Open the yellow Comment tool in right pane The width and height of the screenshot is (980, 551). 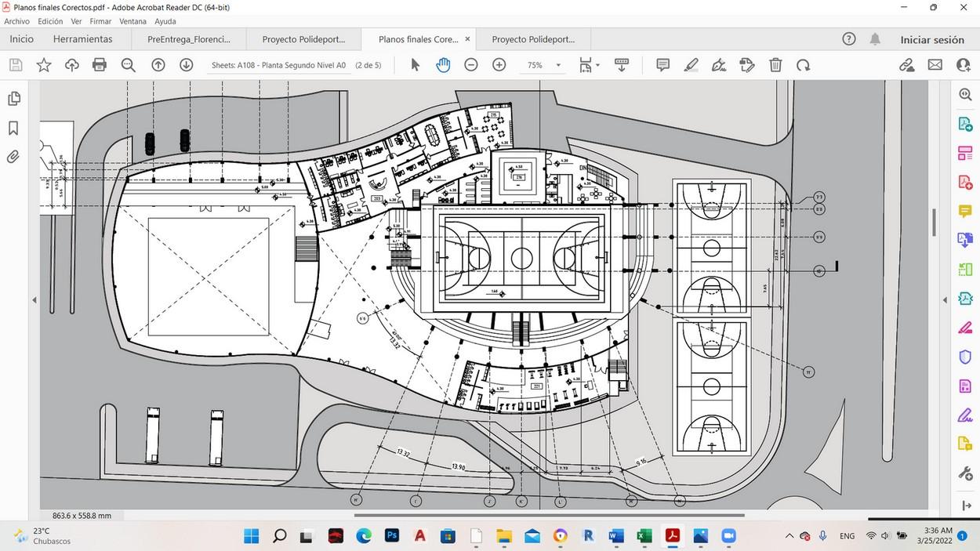coord(965,211)
